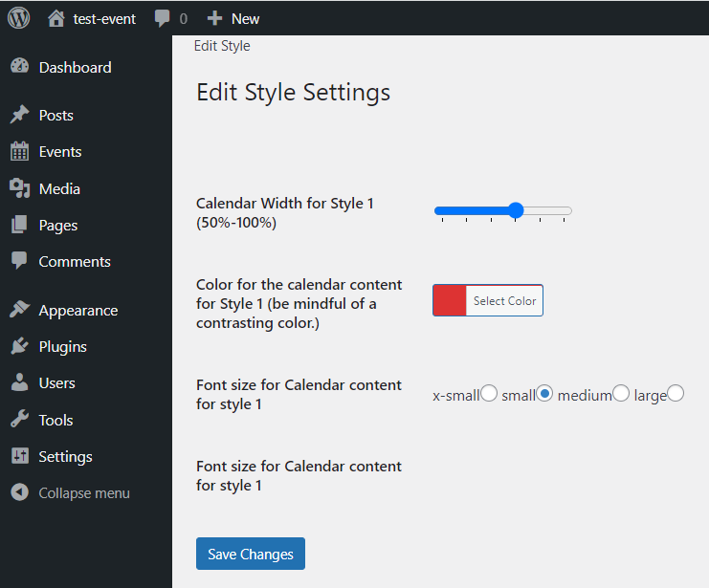Click the Tools wrench icon
The image size is (709, 588).
point(19,420)
